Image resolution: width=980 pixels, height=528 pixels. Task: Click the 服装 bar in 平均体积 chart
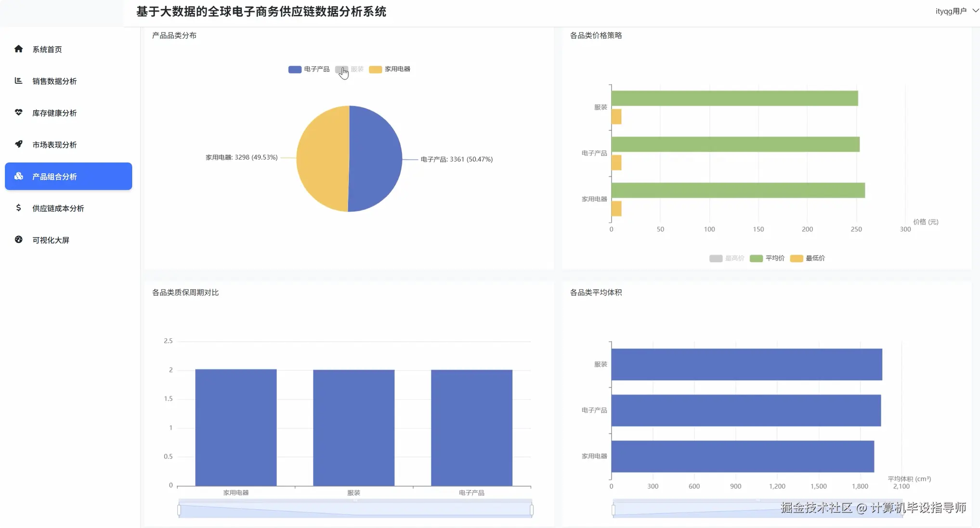pos(746,364)
